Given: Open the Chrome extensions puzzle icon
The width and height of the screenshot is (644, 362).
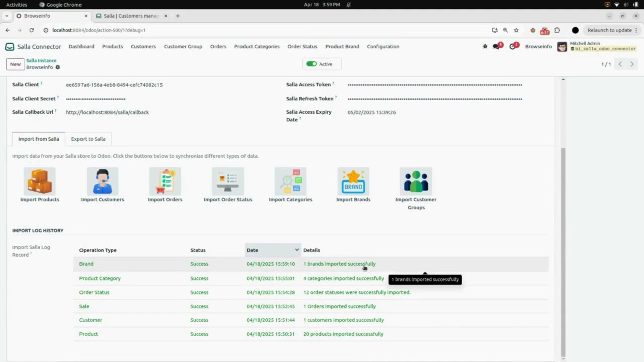Looking at the screenshot, I should pyautogui.click(x=557, y=30).
